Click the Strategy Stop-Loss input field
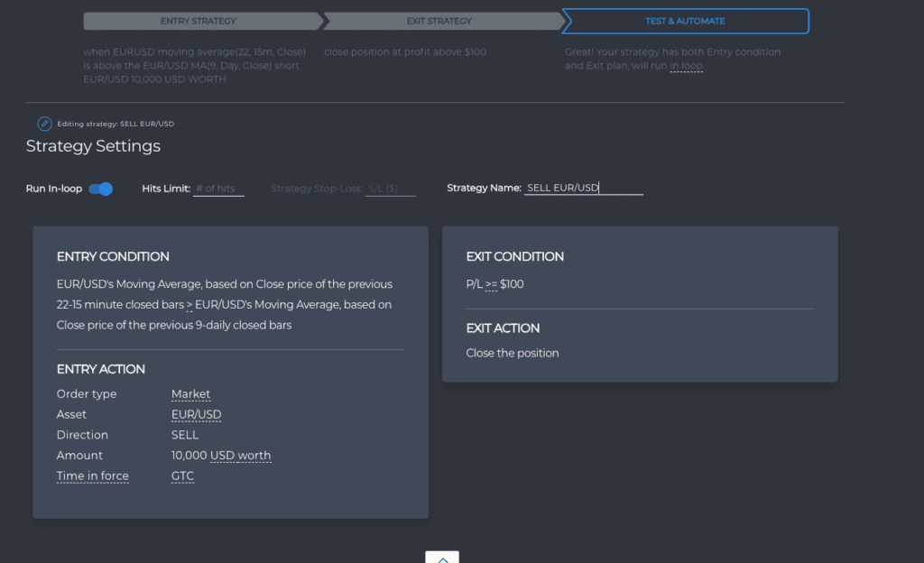The image size is (924, 563). pos(391,189)
